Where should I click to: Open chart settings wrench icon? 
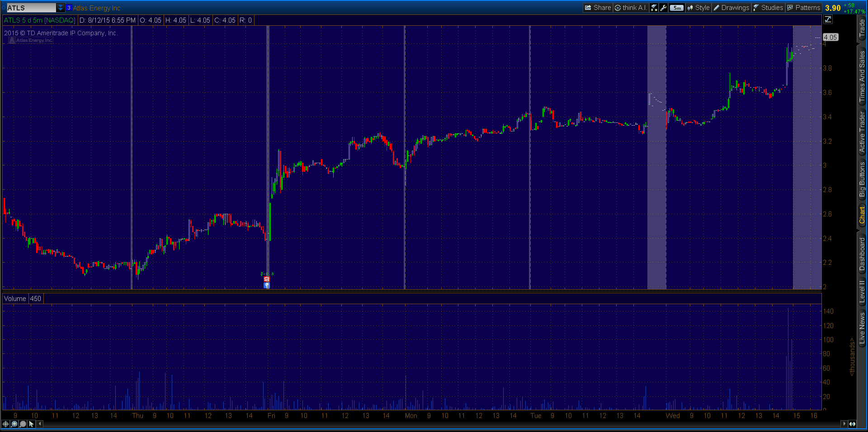663,8
